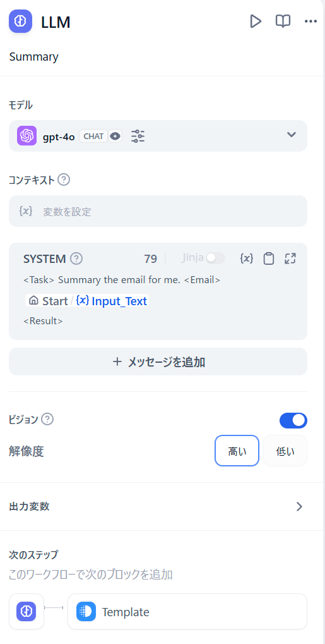Open model parameter sliders icon beside gpt-4o
The height and width of the screenshot is (644, 325).
click(x=138, y=136)
